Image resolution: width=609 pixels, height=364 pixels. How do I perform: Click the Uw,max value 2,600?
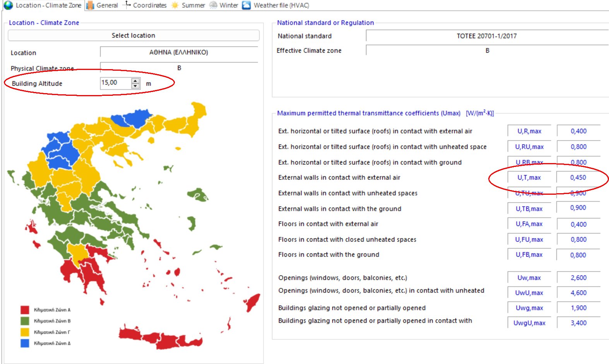[x=578, y=278]
